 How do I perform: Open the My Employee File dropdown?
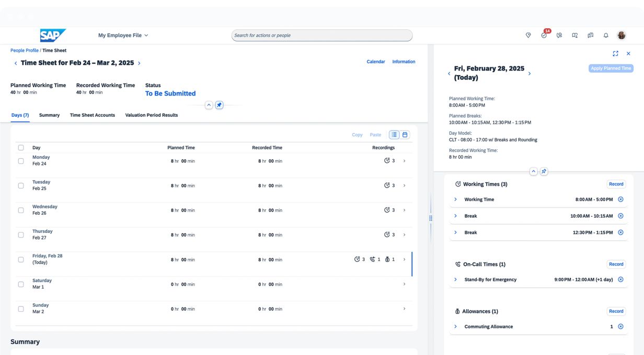(123, 35)
